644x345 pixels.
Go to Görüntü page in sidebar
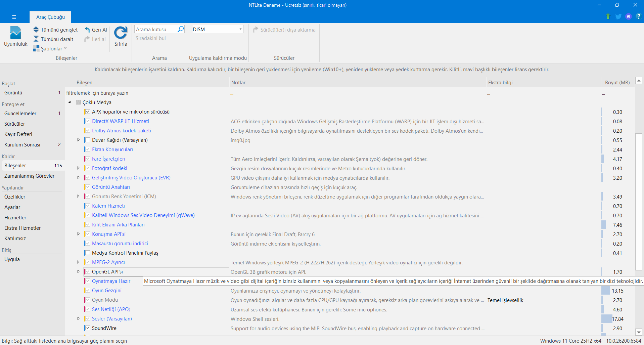click(x=32, y=93)
